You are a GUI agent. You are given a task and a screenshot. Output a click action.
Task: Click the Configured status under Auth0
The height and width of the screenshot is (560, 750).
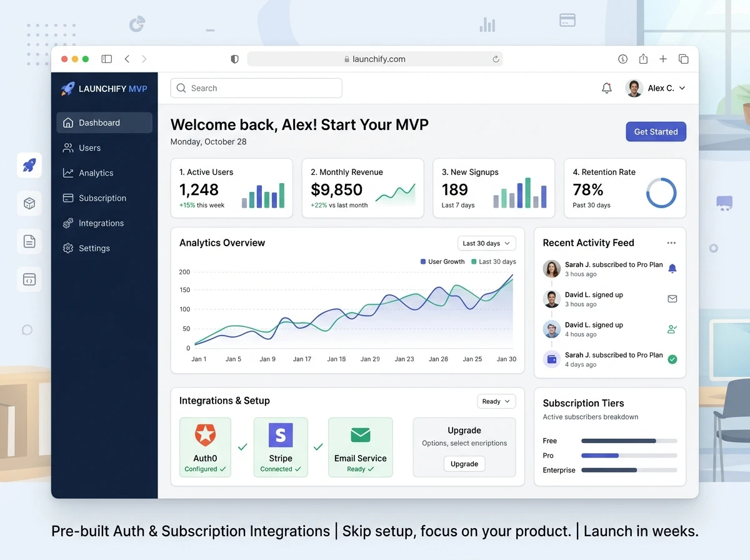pyautogui.click(x=205, y=469)
